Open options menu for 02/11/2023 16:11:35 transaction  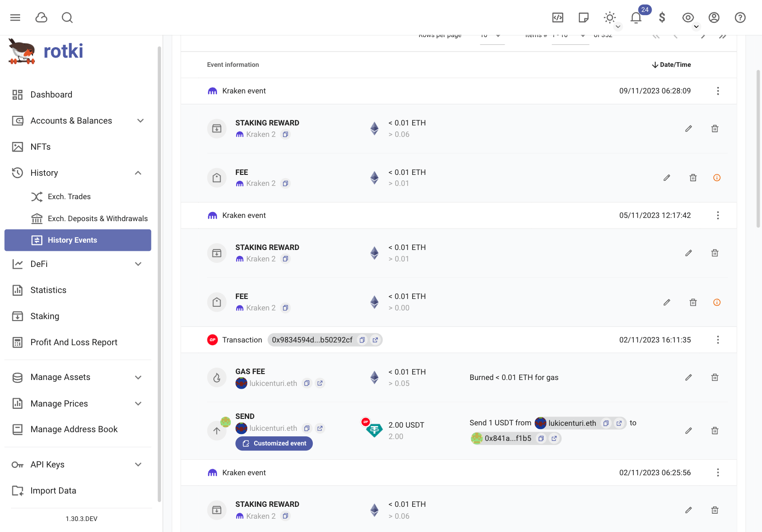pos(718,340)
